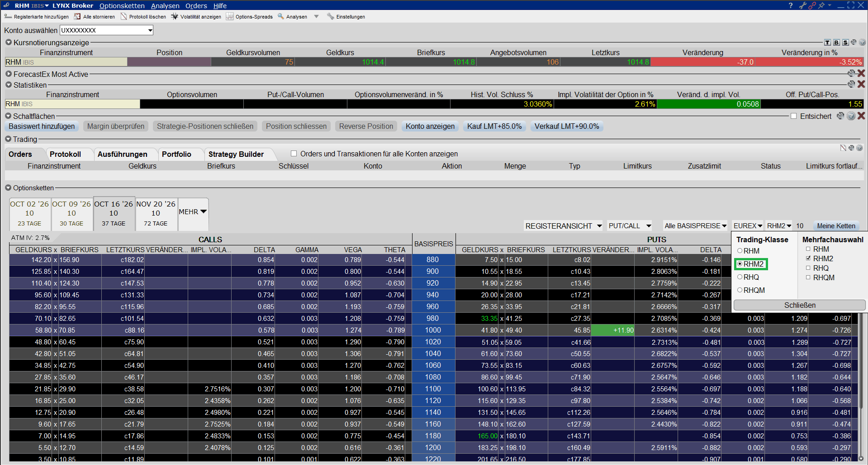Click the Kursnotierungsanzeige wrench settings icon

tap(854, 42)
